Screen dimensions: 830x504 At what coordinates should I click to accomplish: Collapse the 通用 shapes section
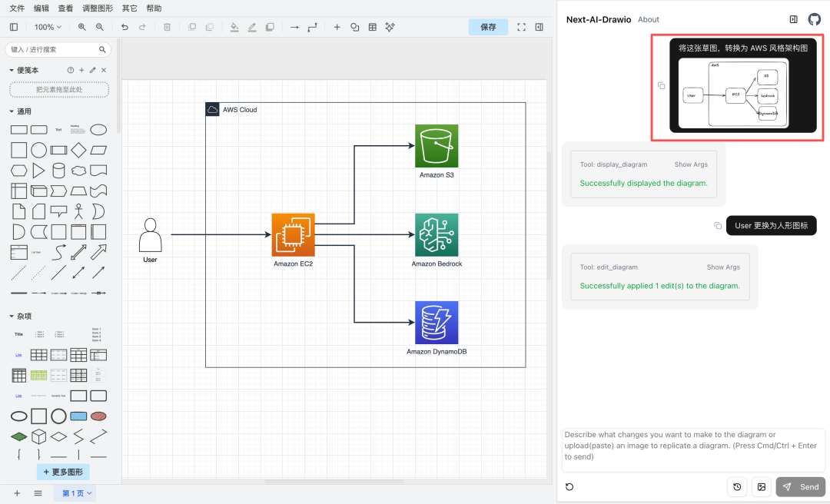coord(12,111)
